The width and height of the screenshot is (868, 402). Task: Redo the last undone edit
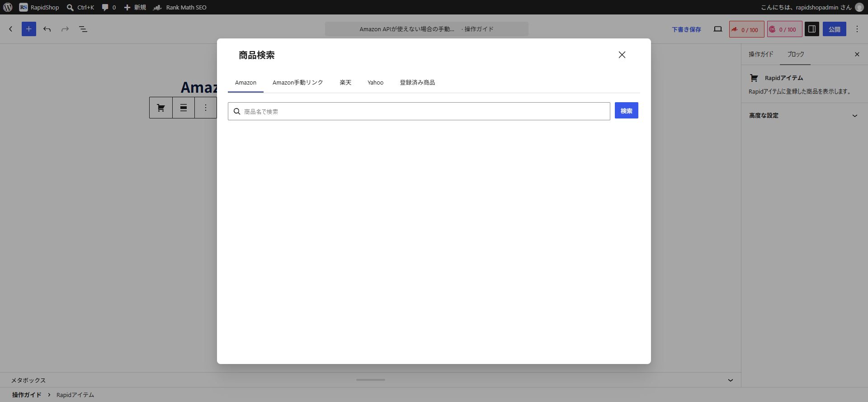[65, 29]
